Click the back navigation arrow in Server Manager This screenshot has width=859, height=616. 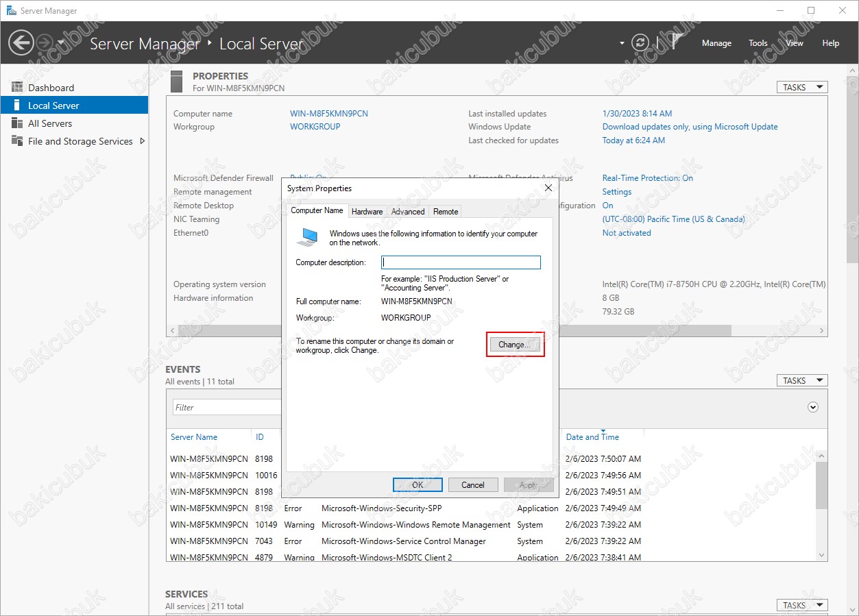(21, 42)
